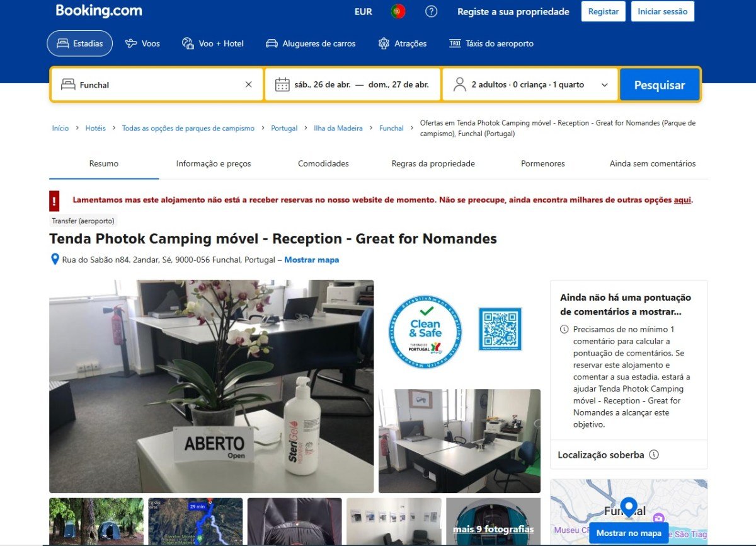The image size is (756, 546).
Task: Select the Estadias tab
Action: point(79,44)
